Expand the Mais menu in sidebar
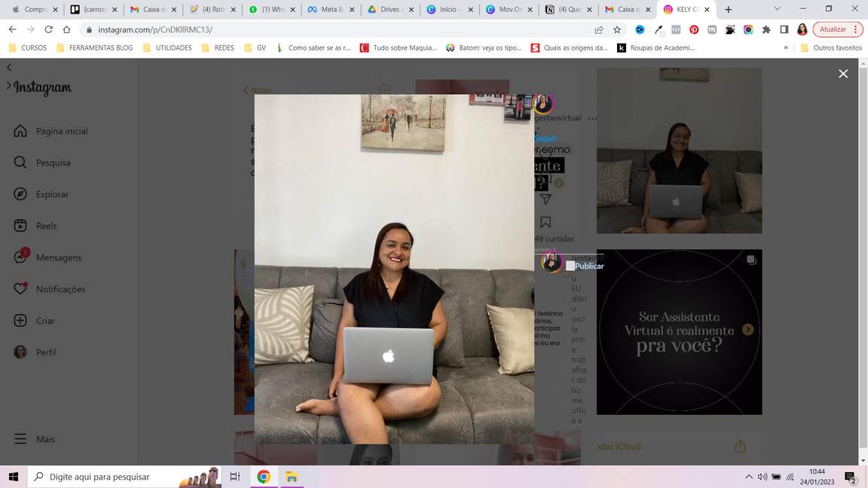This screenshot has height=488, width=868. pyautogui.click(x=45, y=439)
